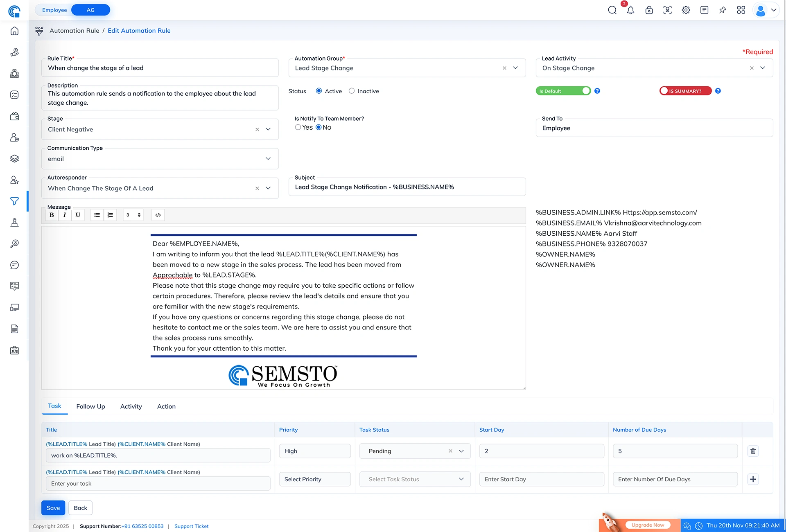Click the funnel icon in sidebar

(14, 201)
